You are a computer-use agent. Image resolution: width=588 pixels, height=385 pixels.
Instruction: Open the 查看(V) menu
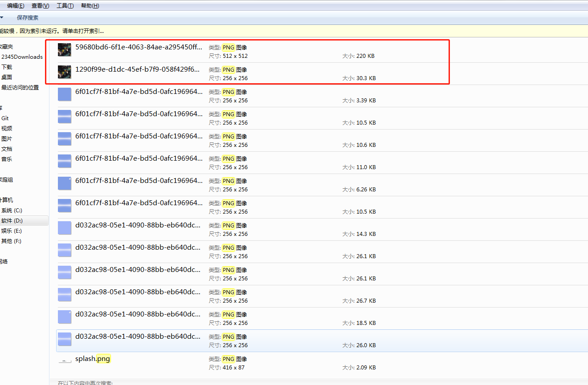click(x=41, y=6)
